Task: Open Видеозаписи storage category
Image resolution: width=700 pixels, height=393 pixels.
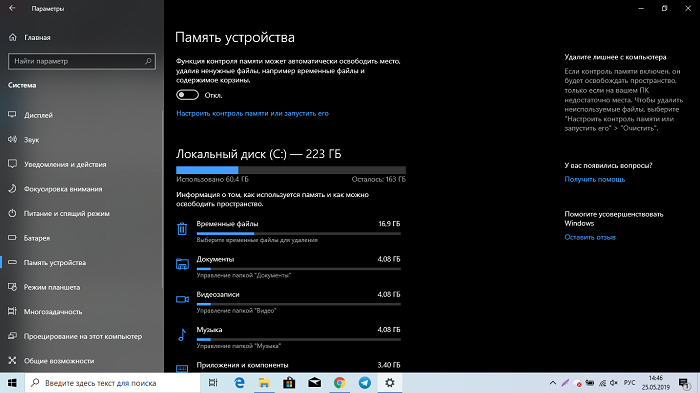Action: point(288,302)
